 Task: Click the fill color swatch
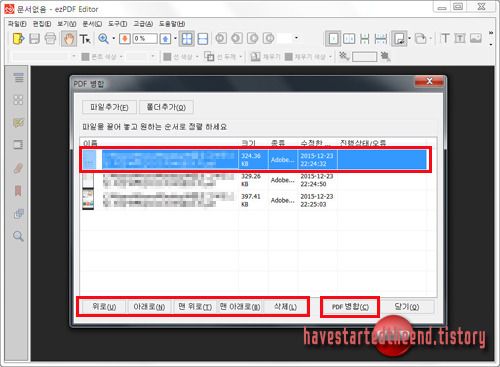click(x=289, y=57)
